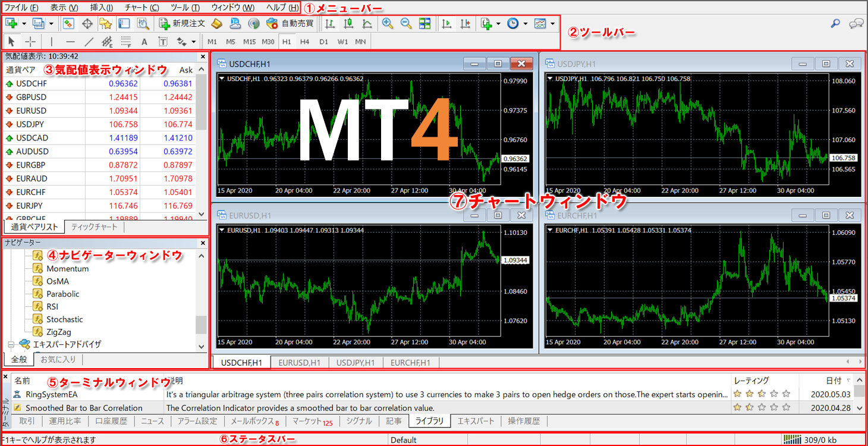Screen dimensions: 868x446
Task: Select the Stochastic indicator in Navigator
Action: pos(65,319)
